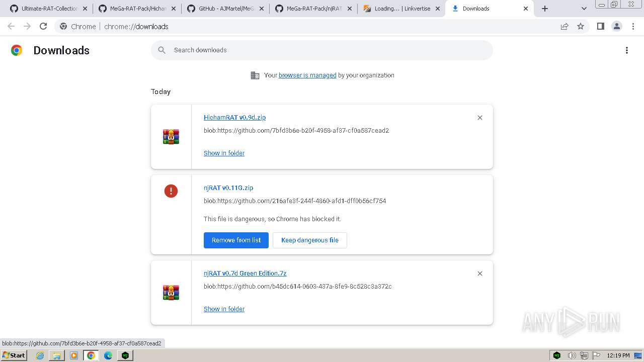Switch to Loading... Linkvertise tab
The width and height of the screenshot is (644, 362).
click(402, 9)
